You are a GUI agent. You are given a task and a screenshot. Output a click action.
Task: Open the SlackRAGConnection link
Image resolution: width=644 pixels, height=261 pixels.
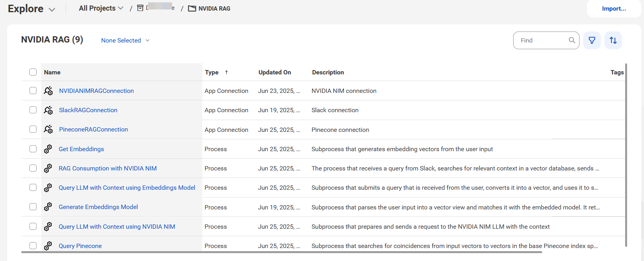click(x=88, y=110)
